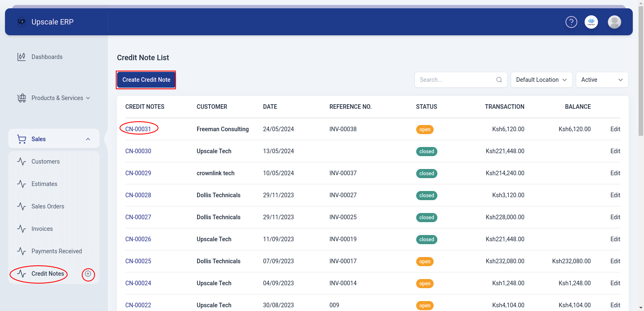Click into the Search input field
This screenshot has height=311, width=644.
[x=456, y=80]
